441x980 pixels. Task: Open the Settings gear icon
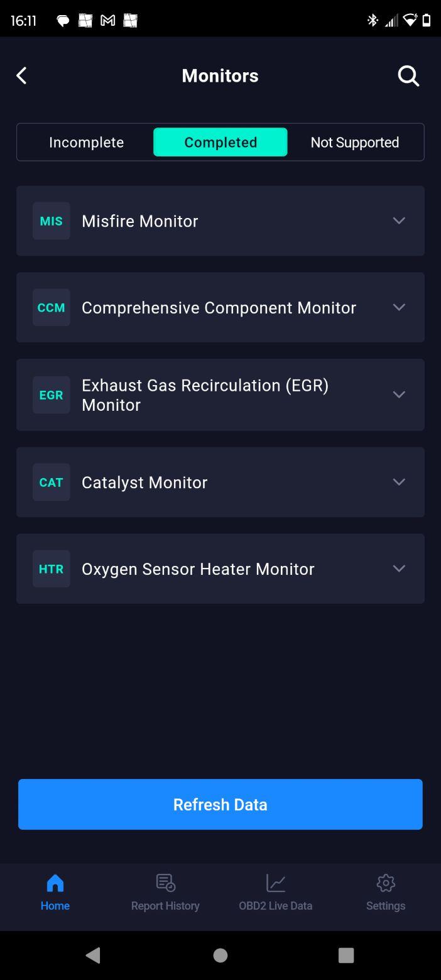pos(386,883)
